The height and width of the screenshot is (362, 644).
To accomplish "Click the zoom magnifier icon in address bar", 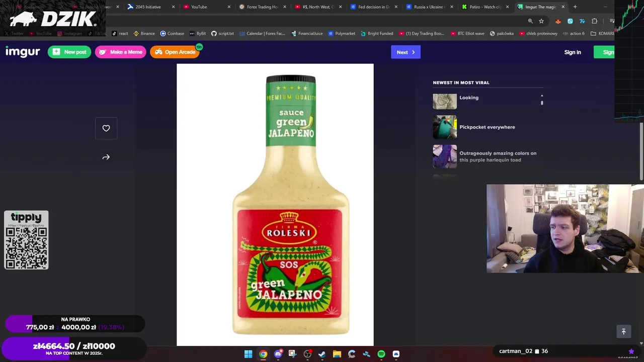I will [x=530, y=21].
